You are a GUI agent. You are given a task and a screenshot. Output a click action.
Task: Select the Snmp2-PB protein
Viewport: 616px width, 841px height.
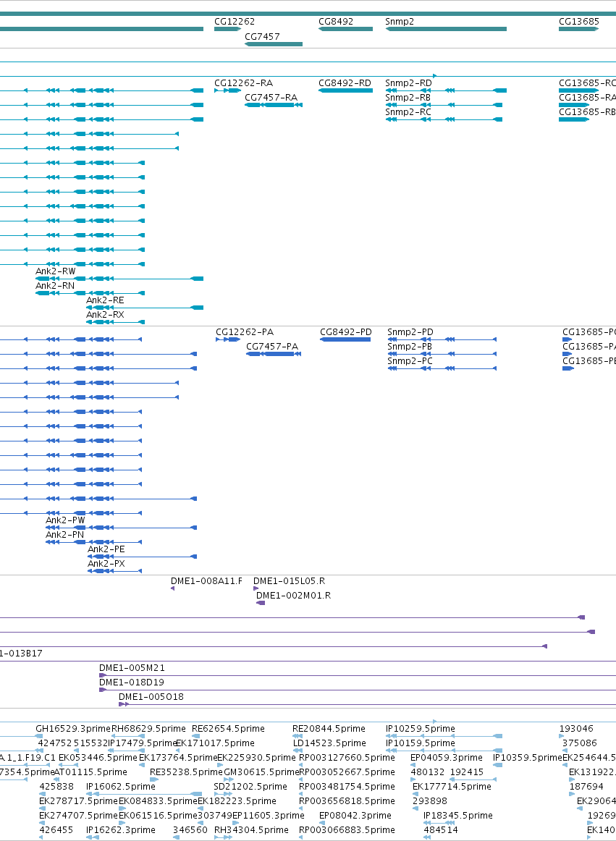pyautogui.click(x=442, y=354)
